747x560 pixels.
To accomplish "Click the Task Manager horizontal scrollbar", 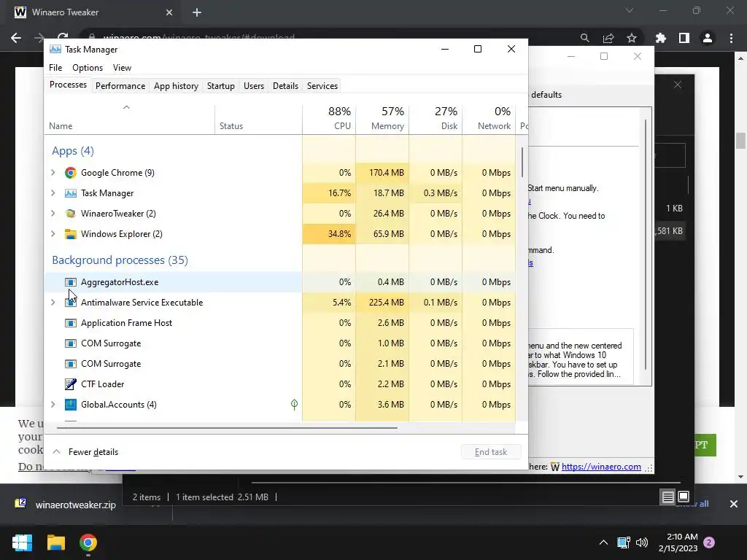I will click(x=227, y=427).
